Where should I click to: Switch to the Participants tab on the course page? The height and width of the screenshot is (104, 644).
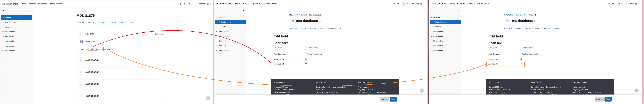(102, 22)
